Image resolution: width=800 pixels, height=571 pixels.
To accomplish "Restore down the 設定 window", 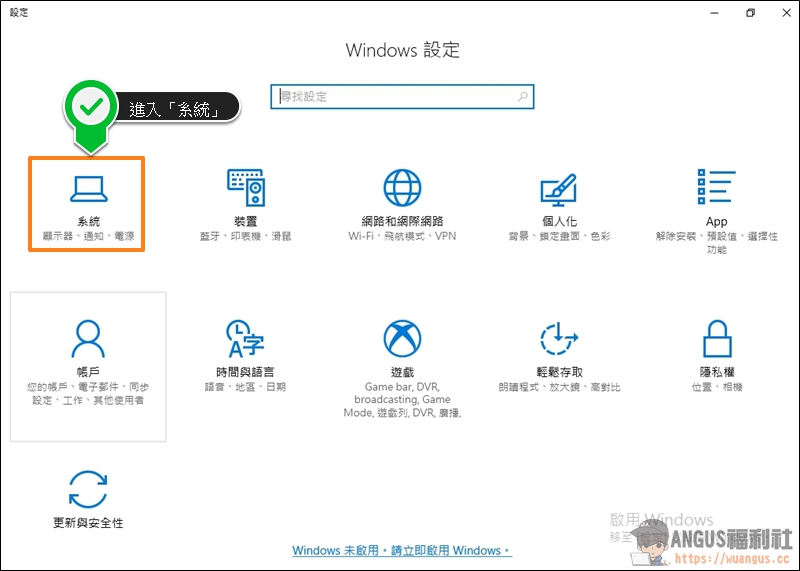I will pos(750,13).
